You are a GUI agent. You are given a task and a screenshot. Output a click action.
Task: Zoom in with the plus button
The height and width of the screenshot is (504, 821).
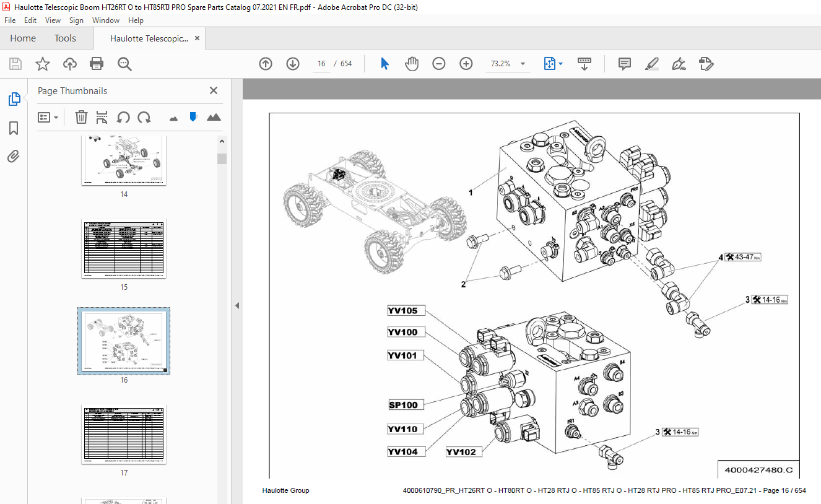(466, 64)
